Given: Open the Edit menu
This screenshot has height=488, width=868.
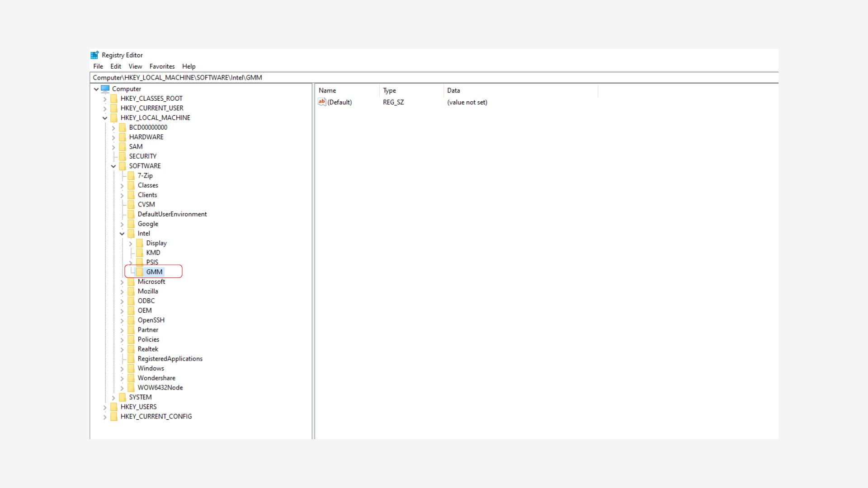Looking at the screenshot, I should [115, 66].
